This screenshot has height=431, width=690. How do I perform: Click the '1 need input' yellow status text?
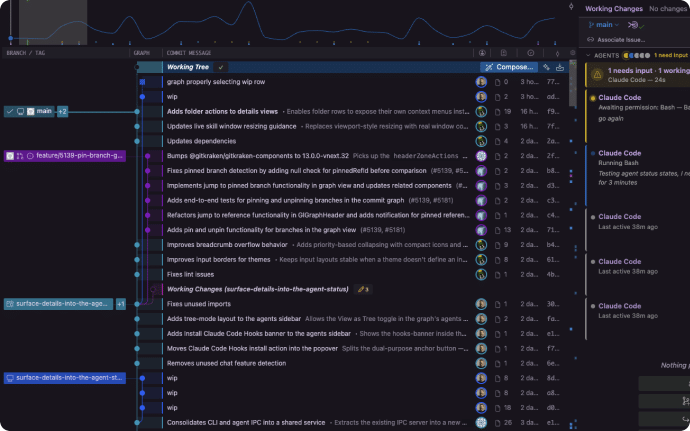[x=671, y=55]
